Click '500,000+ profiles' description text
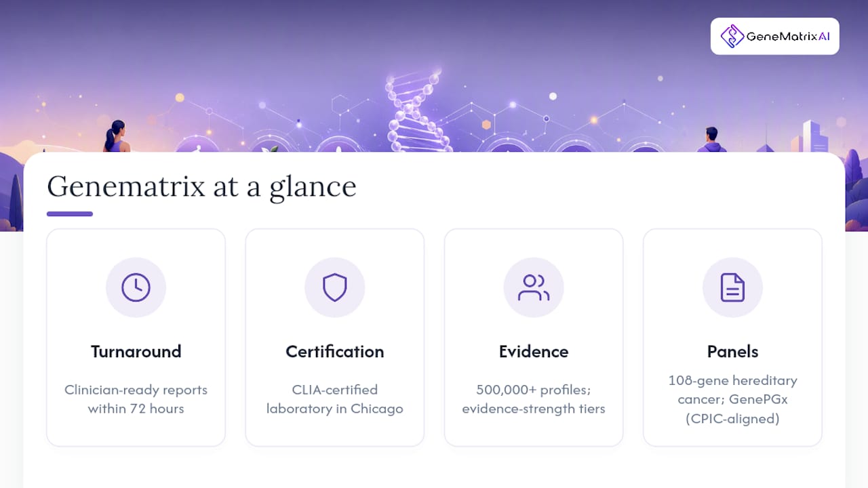Image resolution: width=868 pixels, height=488 pixels. tap(534, 399)
